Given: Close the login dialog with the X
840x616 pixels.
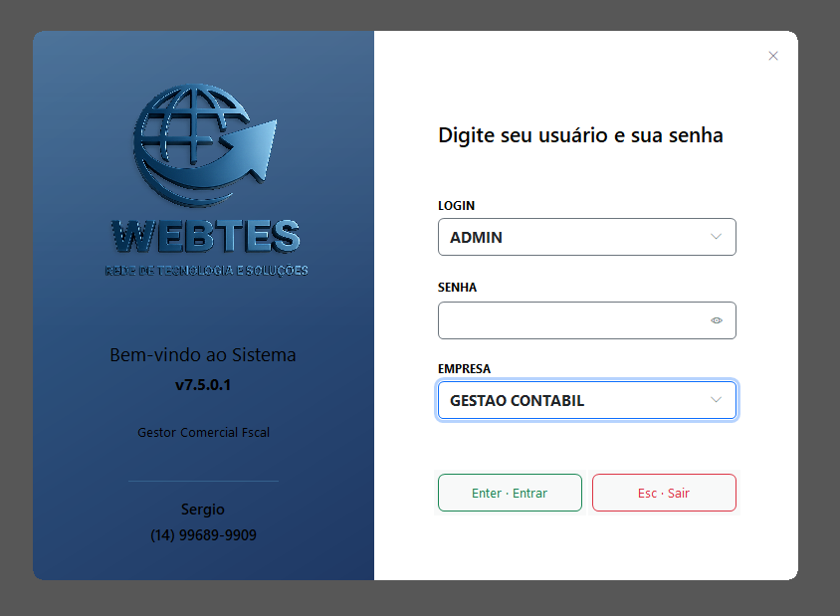Looking at the screenshot, I should [772, 56].
